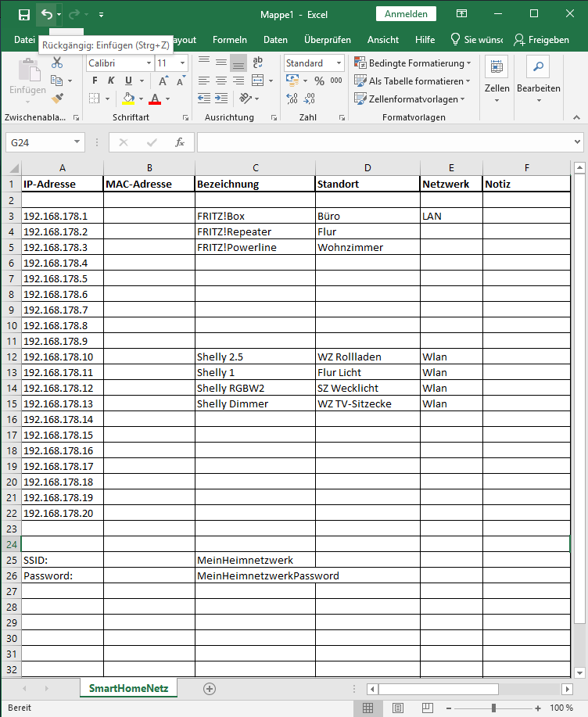Screen dimensions: 588x717
Task: Add a new sheet with plus icon
Action: (209, 688)
